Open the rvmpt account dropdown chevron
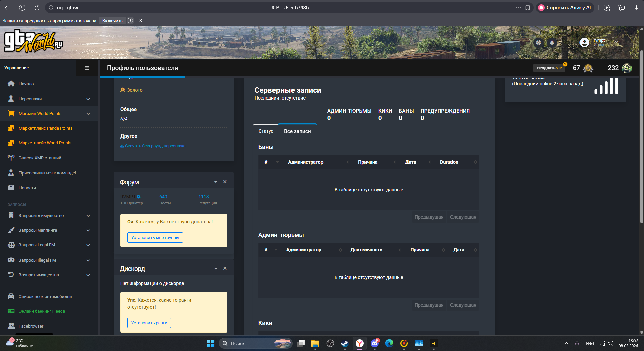The width and height of the screenshot is (644, 351). tap(617, 42)
